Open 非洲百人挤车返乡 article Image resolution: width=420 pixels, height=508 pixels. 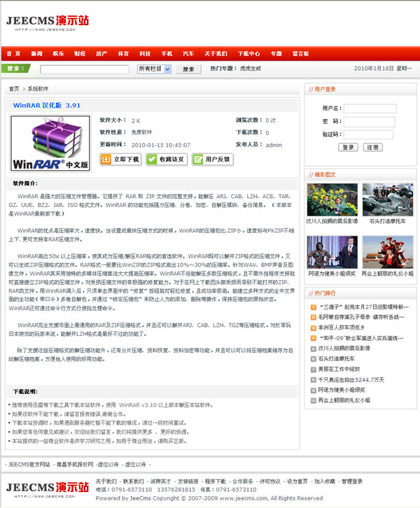click(x=342, y=327)
